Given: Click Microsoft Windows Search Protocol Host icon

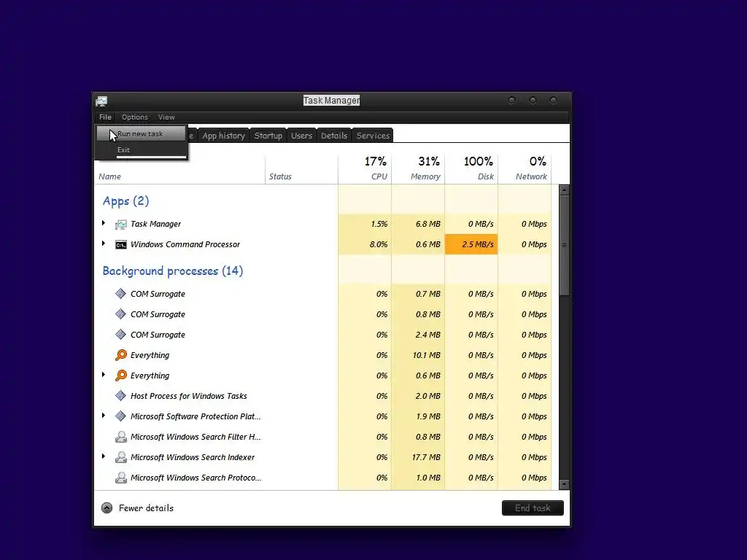Looking at the screenshot, I should pos(121,478).
